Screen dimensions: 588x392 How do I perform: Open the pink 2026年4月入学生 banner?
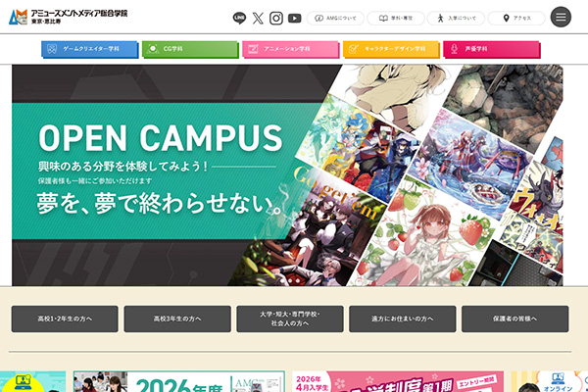(x=398, y=381)
